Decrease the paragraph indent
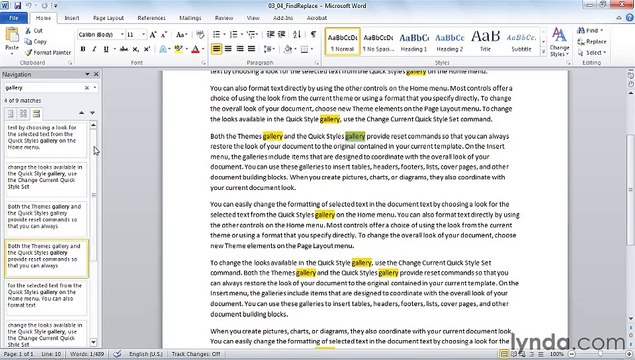The height and width of the screenshot is (360, 635). click(x=270, y=34)
